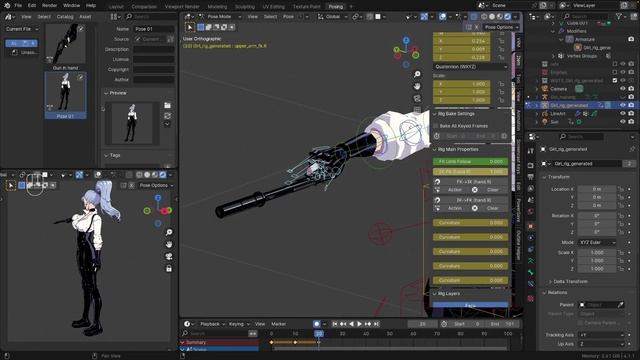640x360 pixels.
Task: Select the Pose 01 asset thumbnail
Action: click(x=65, y=96)
